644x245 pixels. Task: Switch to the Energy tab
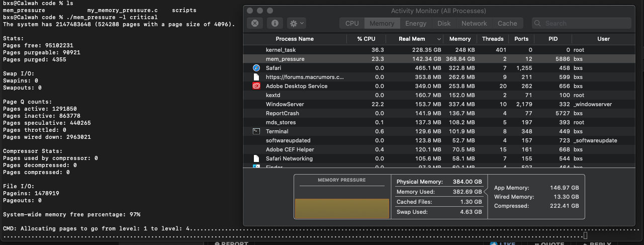click(x=416, y=23)
